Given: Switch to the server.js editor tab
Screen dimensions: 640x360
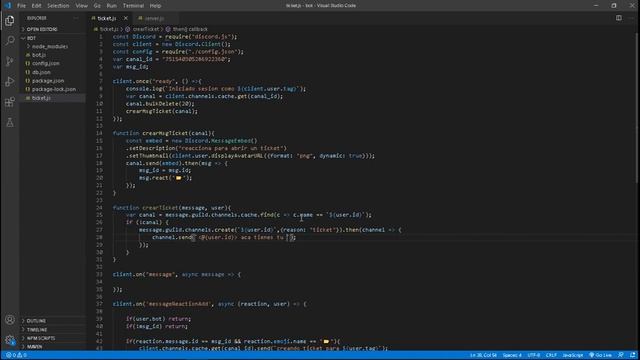Looking at the screenshot, I should click(154, 18).
